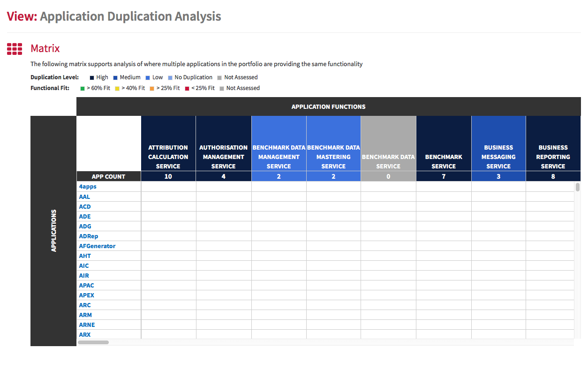Open the AFGenerator application link
The height and width of the screenshot is (371, 588).
click(x=97, y=246)
